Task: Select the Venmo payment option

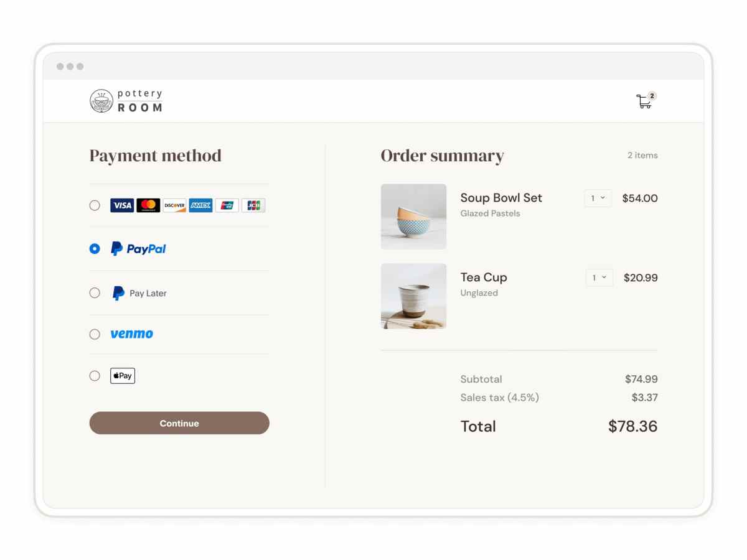Action: (x=95, y=334)
